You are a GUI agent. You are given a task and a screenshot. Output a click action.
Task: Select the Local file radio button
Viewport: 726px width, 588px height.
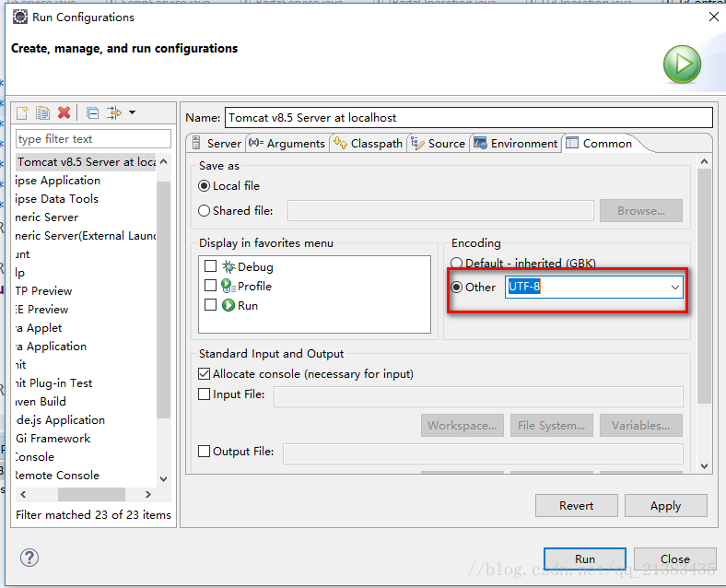(205, 186)
